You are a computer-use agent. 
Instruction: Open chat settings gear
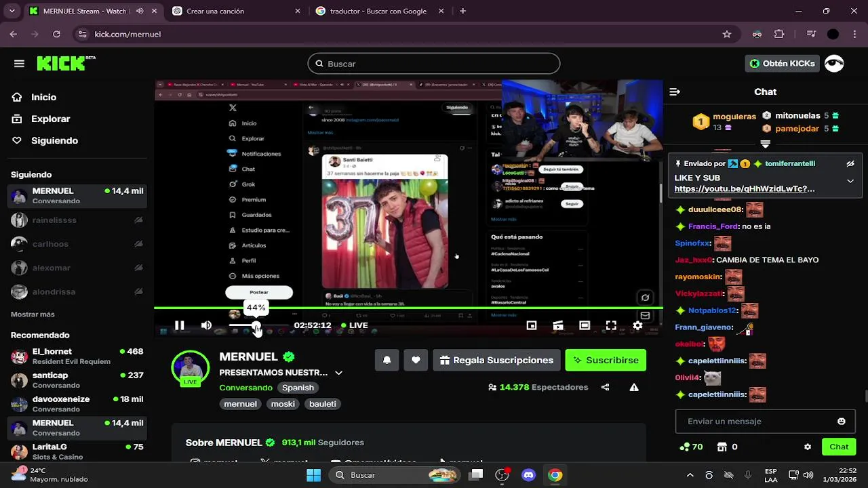click(x=808, y=447)
